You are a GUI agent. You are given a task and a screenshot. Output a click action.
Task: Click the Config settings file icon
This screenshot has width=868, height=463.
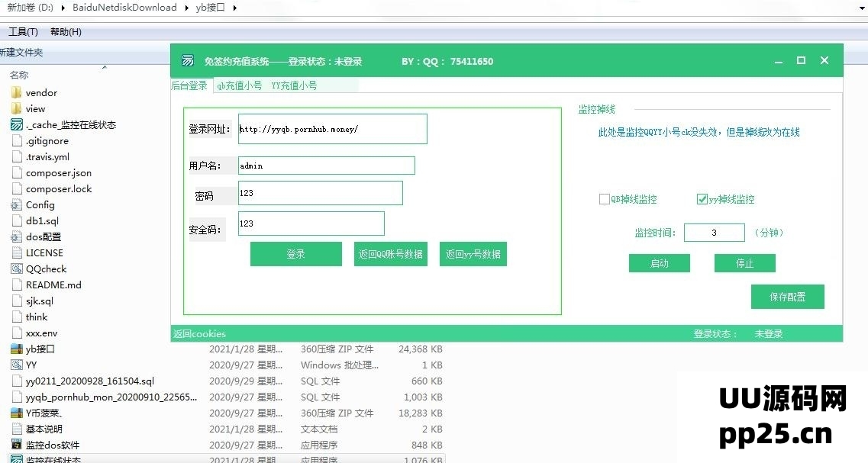17,204
